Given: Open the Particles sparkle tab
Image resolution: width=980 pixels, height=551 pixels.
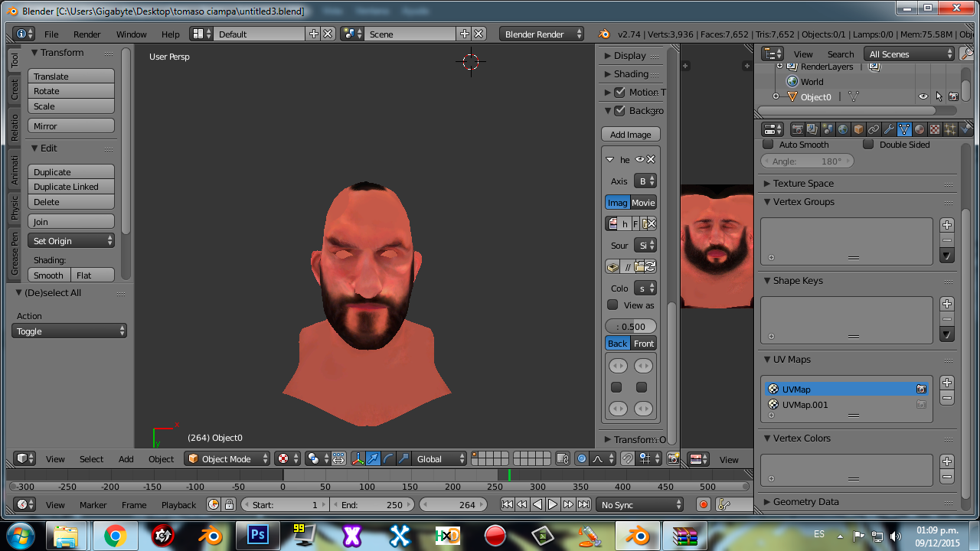Looking at the screenshot, I should (x=950, y=129).
